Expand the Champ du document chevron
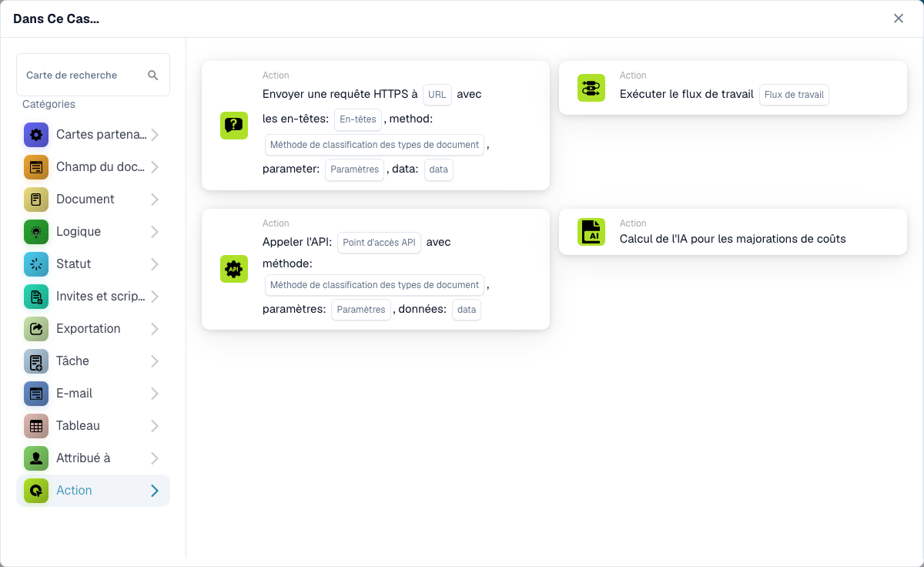Screen dimensions: 924x567 (x=155, y=167)
